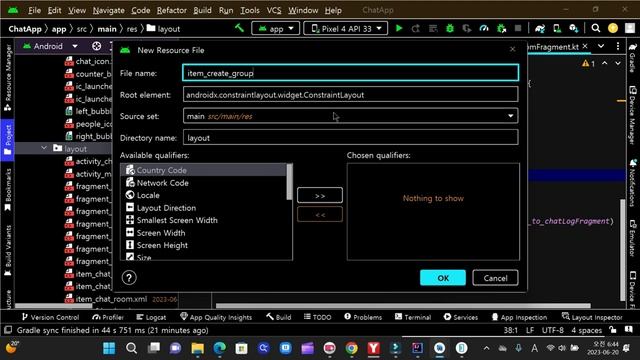The width and height of the screenshot is (640, 360).
Task: Add qualifier with the >> button
Action: [320, 196]
